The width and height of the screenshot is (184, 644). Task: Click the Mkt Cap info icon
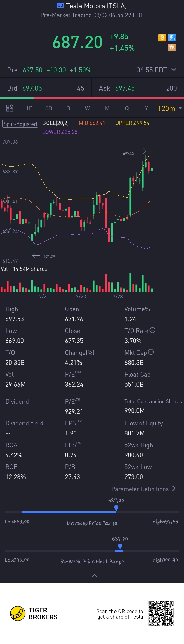point(151,352)
